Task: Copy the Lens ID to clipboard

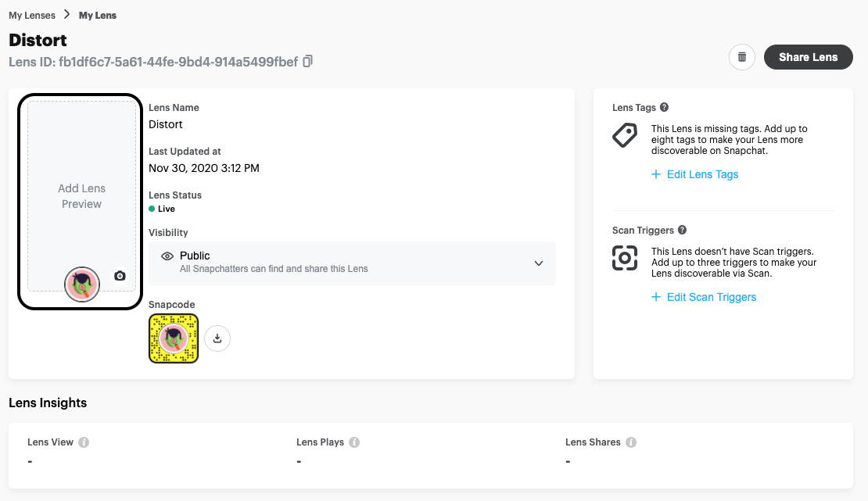Action: (308, 61)
